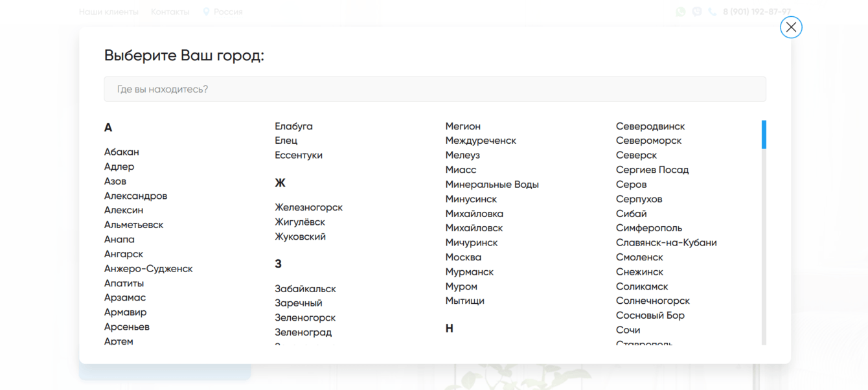Select city Азов

pos(115,181)
